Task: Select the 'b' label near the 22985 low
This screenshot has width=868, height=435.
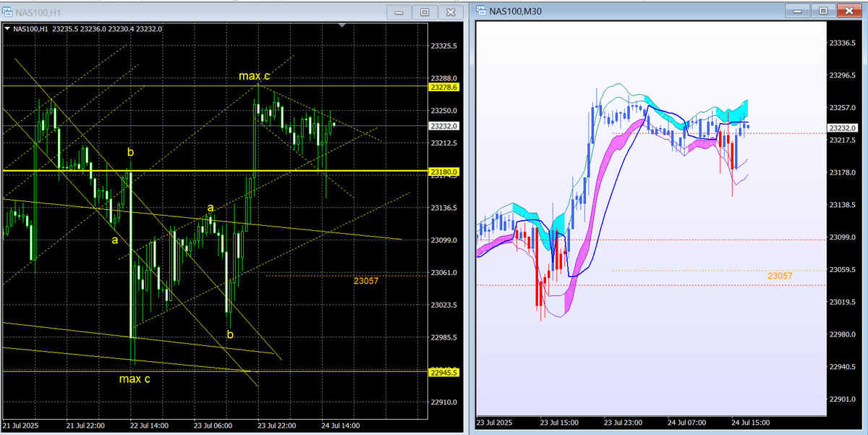Action: tap(230, 334)
